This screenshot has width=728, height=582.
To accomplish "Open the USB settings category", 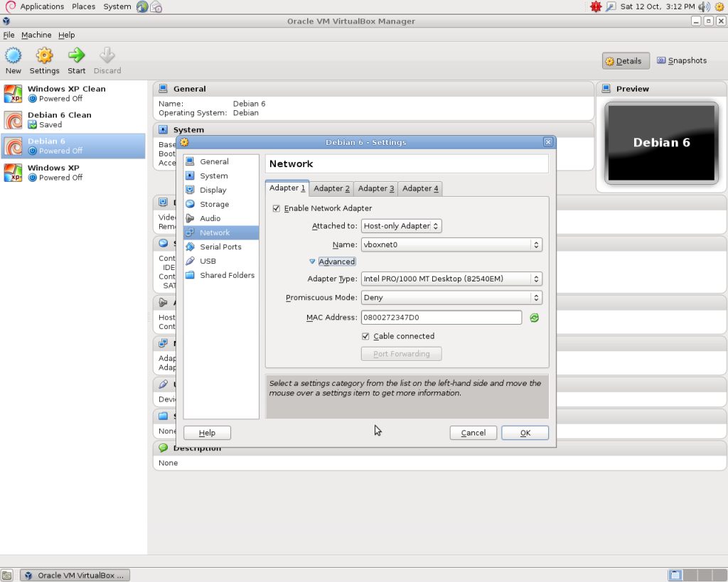I will (x=208, y=262).
